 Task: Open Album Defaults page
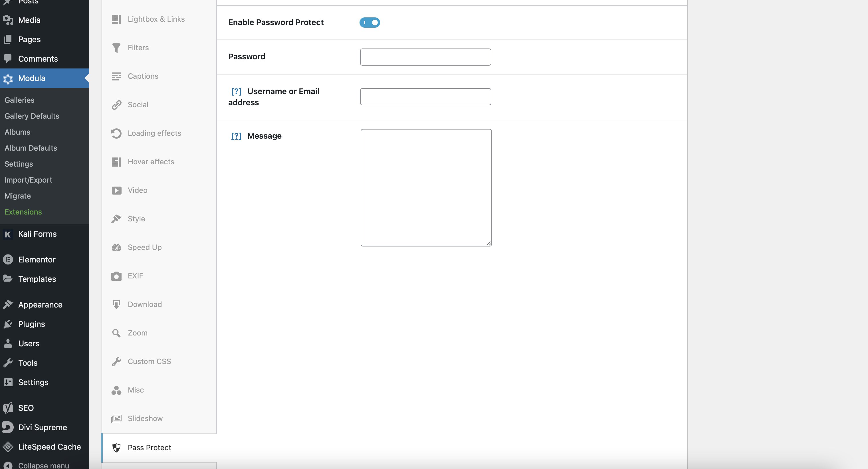click(x=31, y=148)
